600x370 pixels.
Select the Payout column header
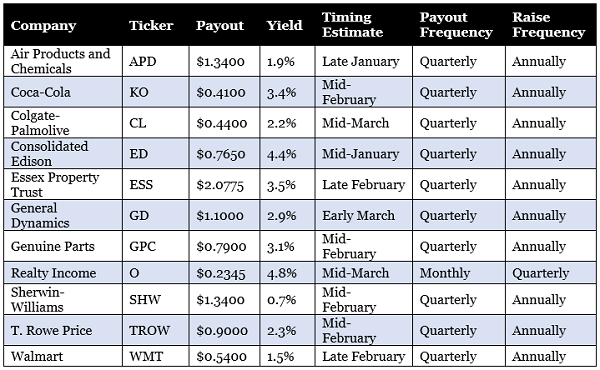tap(220, 26)
